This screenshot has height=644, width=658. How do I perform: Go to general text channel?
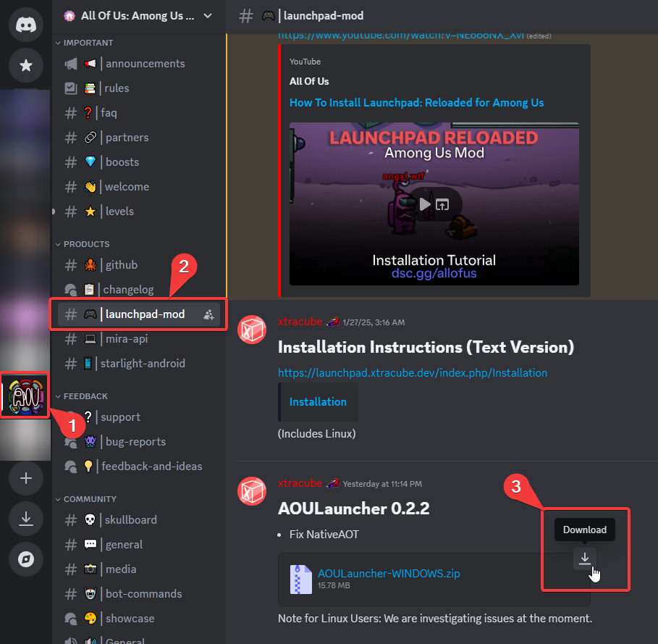[139, 545]
